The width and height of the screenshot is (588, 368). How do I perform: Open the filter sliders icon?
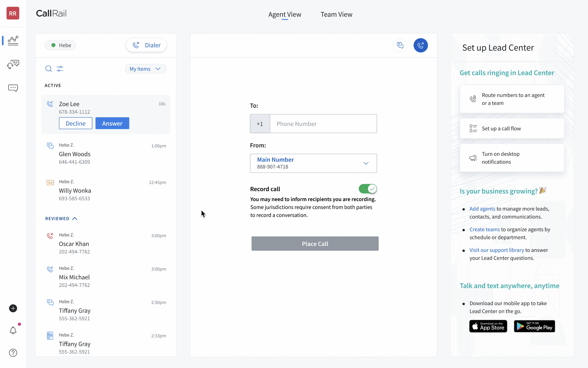pos(60,69)
